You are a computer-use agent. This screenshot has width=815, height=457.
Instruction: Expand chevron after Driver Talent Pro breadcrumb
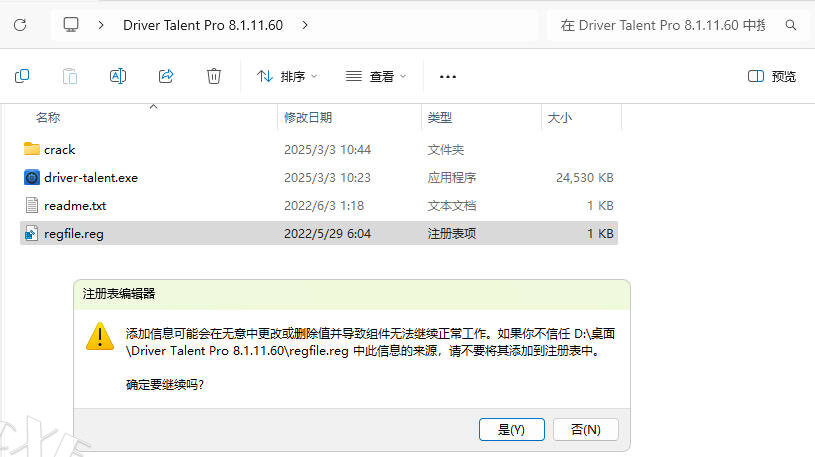305,25
